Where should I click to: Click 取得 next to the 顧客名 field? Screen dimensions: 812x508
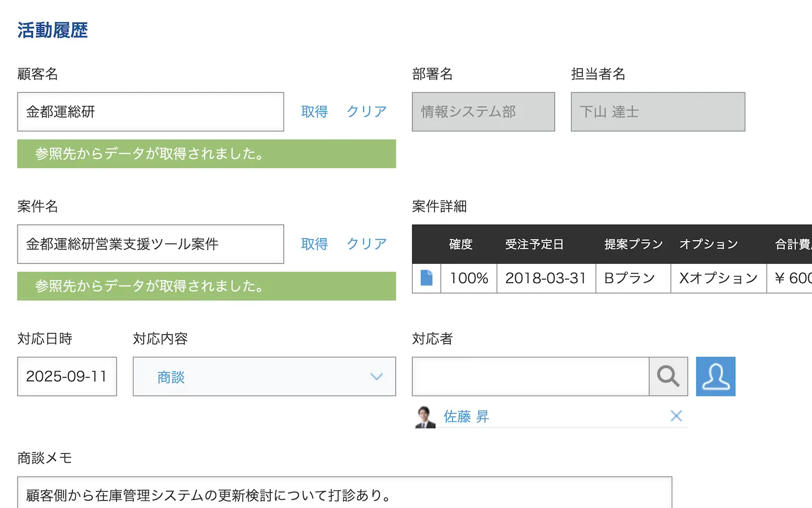315,112
